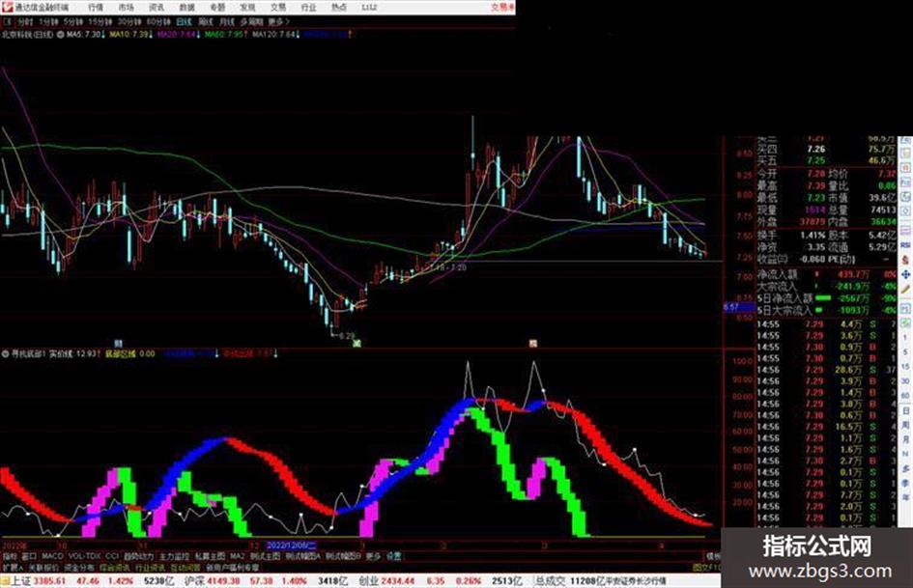Switch to 30分钟 chart period

pos(129,22)
